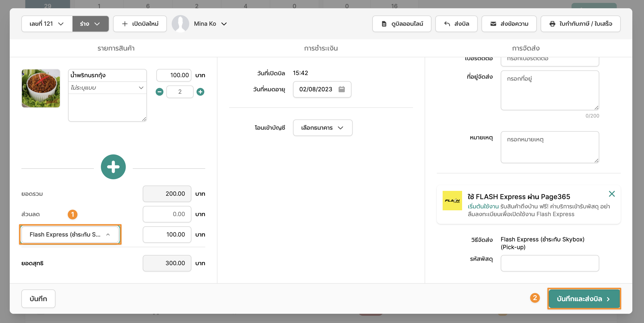This screenshot has width=644, height=323.
Task: Click the expiry date field 02/08/2023
Action: tap(322, 89)
